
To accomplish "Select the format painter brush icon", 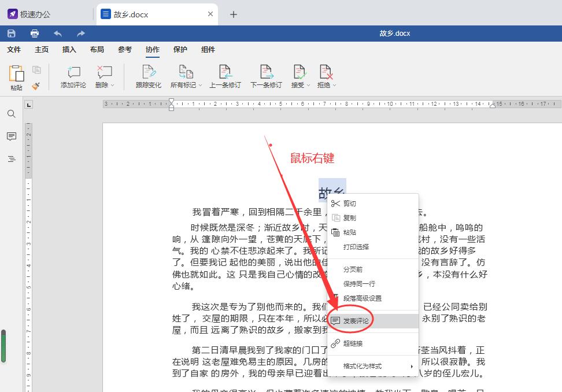I will (36, 86).
